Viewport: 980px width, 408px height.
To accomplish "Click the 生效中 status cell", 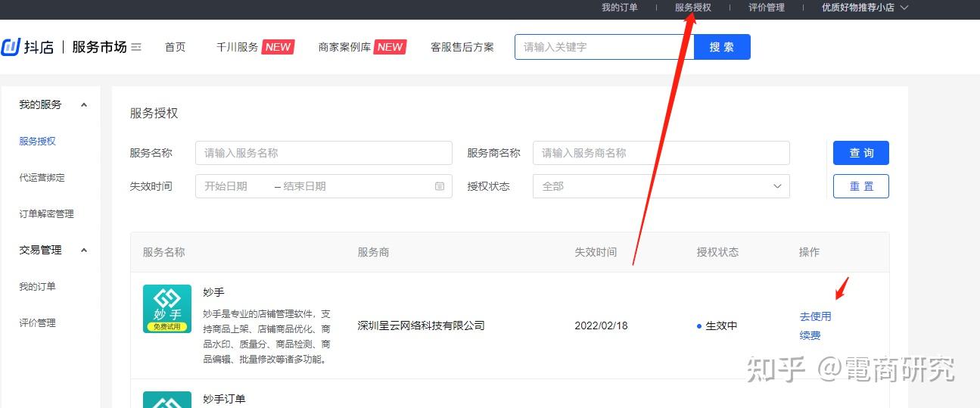I will click(x=717, y=326).
